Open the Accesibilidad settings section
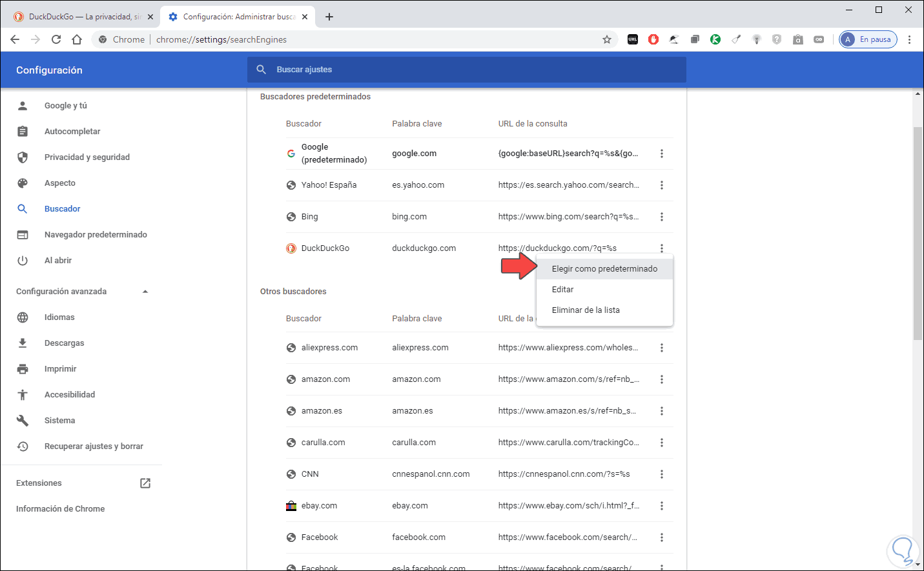Screen dimensions: 924x571 [69, 395]
